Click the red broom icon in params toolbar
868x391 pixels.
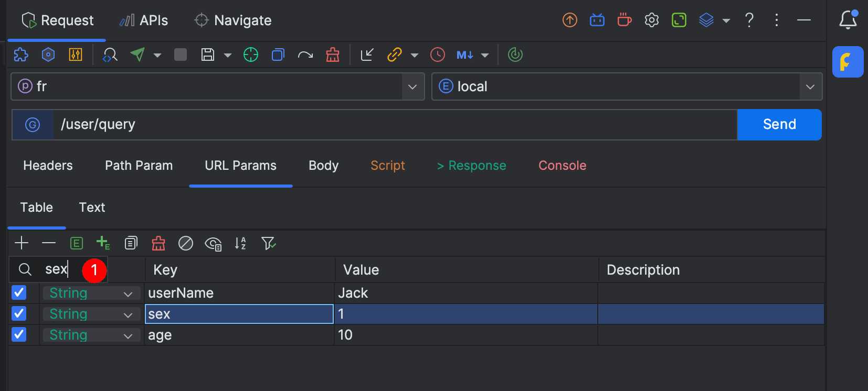158,243
